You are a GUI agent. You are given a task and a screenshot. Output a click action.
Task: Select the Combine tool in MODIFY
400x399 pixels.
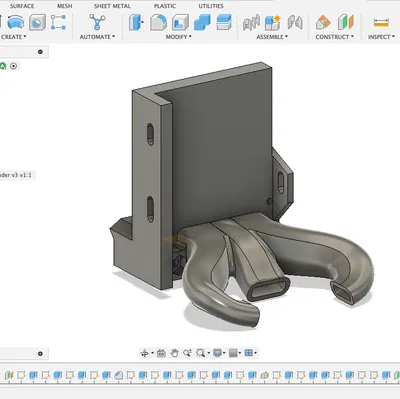[202, 22]
